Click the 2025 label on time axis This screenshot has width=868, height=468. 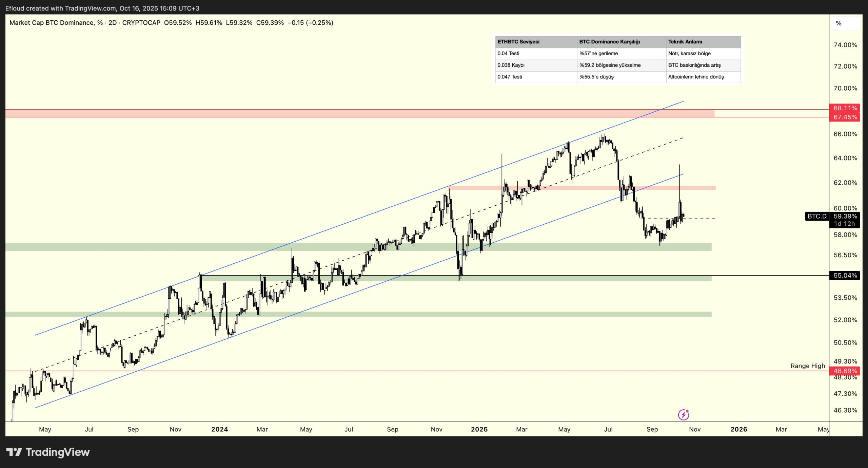479,429
